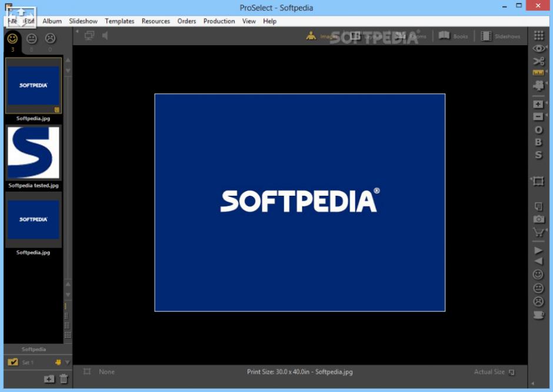This screenshot has height=392, width=553.
Task: Click the coffee cup icon
Action: tap(538, 315)
